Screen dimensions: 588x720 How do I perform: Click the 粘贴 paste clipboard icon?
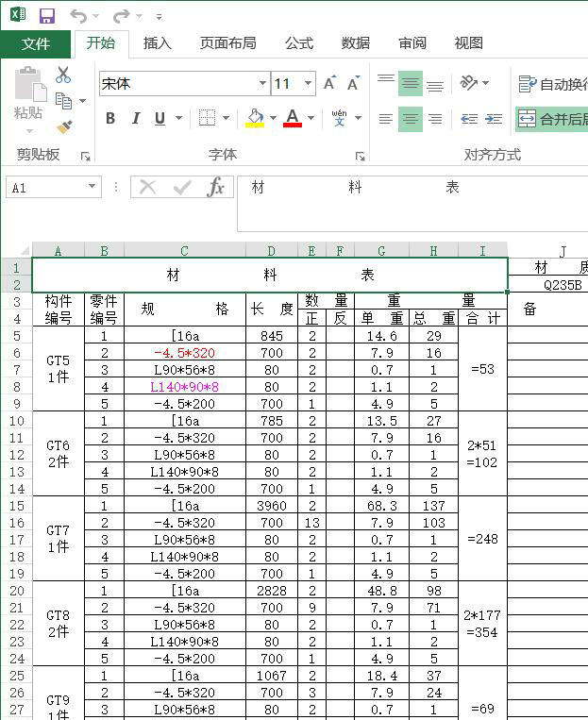pos(30,84)
